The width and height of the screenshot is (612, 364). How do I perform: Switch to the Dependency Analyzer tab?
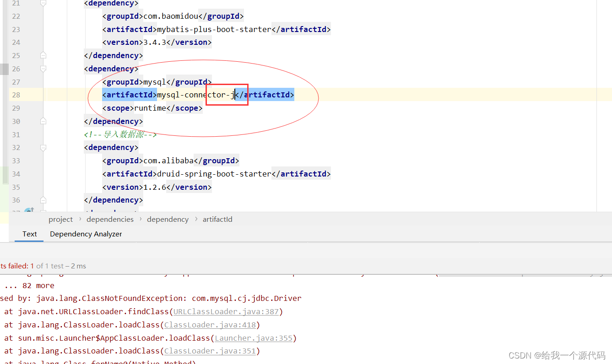click(x=86, y=234)
